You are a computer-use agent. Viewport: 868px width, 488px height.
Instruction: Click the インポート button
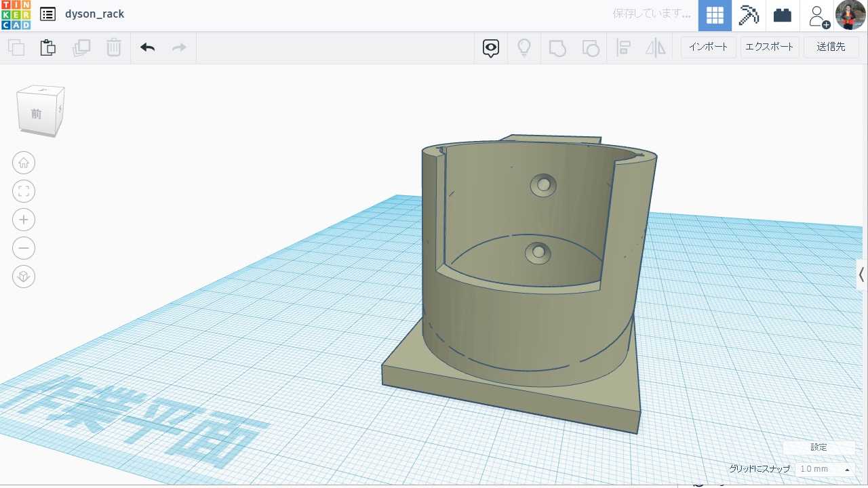(708, 47)
